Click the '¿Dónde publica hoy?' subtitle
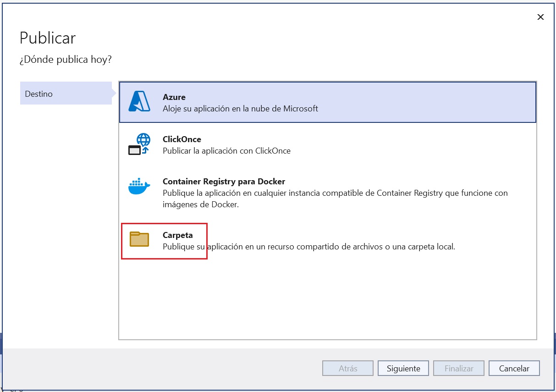Screen dimensions: 556x392 66,60
